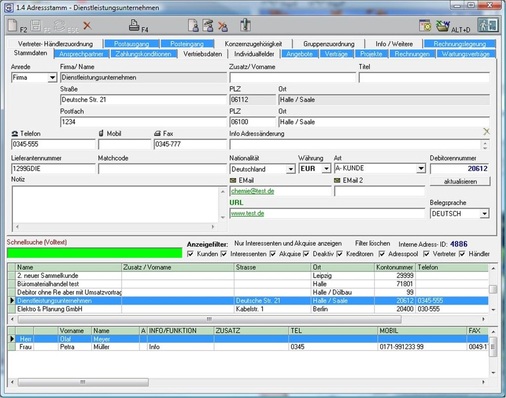Open the Art A-KUNDE dropdown

point(421,168)
